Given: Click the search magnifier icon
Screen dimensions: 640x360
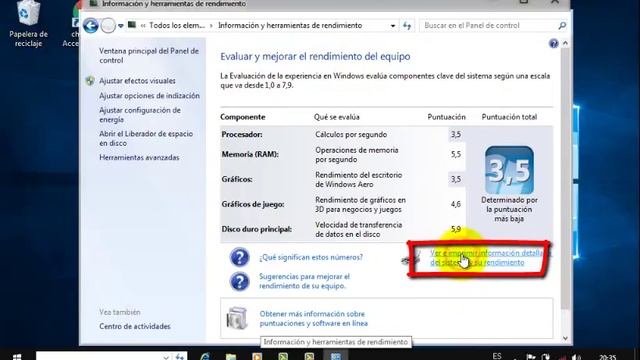Looking at the screenshot, I should [x=562, y=25].
